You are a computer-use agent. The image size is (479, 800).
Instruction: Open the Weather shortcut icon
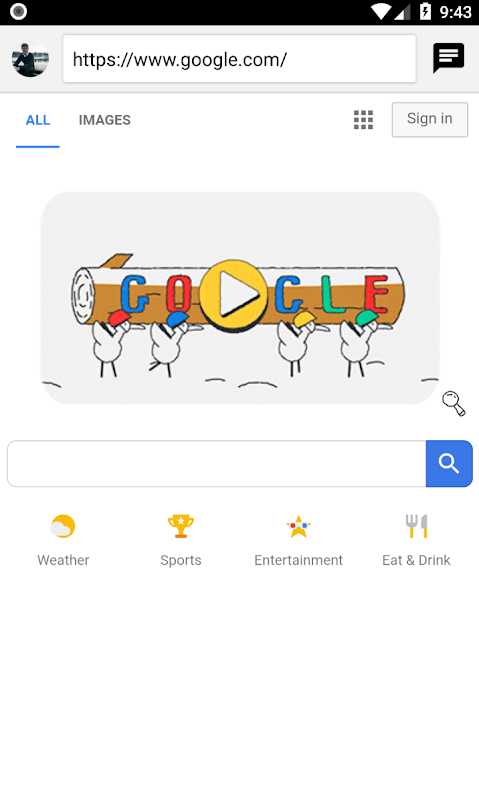(x=63, y=527)
